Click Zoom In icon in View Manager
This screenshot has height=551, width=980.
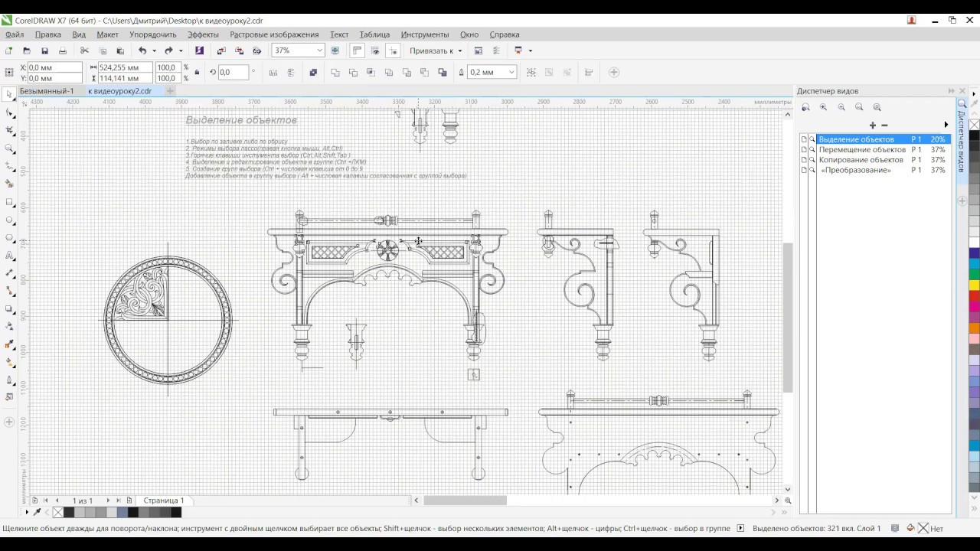coord(824,108)
